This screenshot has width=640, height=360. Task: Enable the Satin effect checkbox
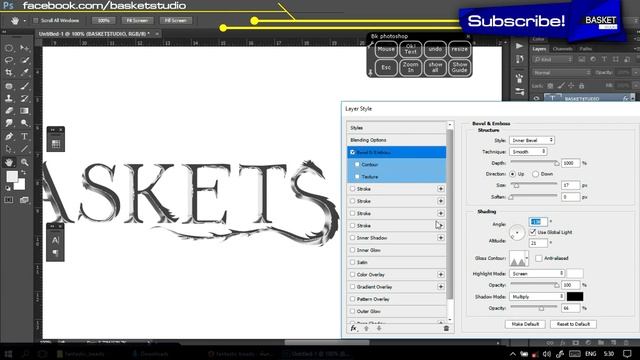point(353,262)
